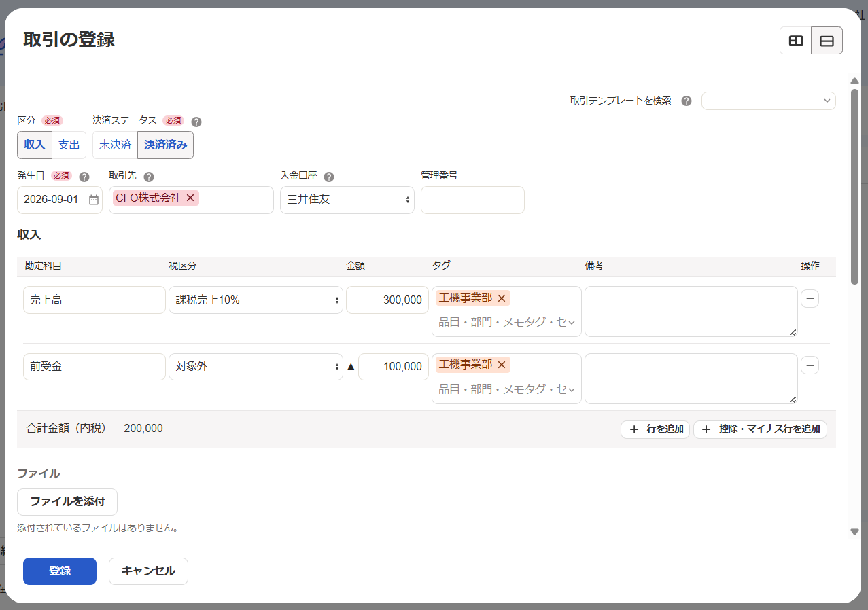Open calendar picker in 発生日 field
Viewport: 868px width, 610px height.
tap(94, 200)
